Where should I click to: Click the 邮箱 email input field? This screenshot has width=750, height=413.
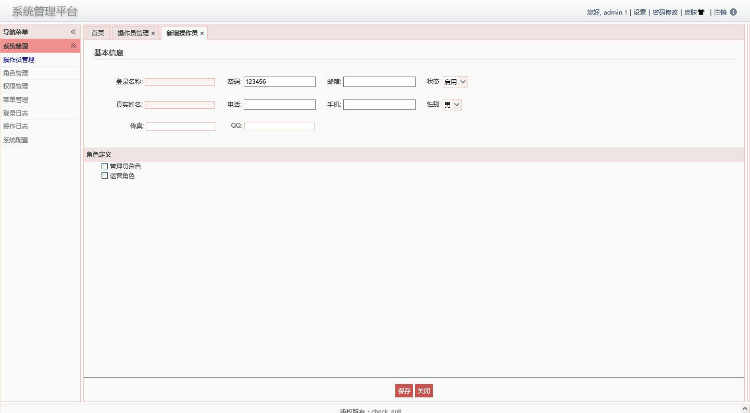point(379,82)
